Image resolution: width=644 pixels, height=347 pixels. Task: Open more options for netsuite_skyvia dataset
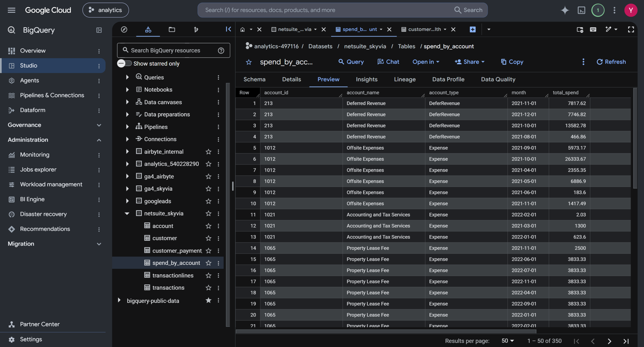218,214
